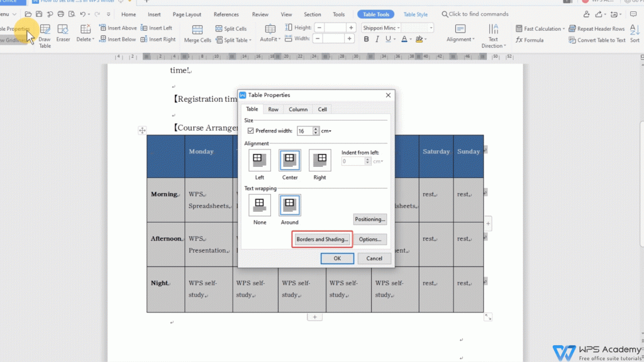Click the Preferred width value field
Viewport: 644px width, 362px height.
305,131
